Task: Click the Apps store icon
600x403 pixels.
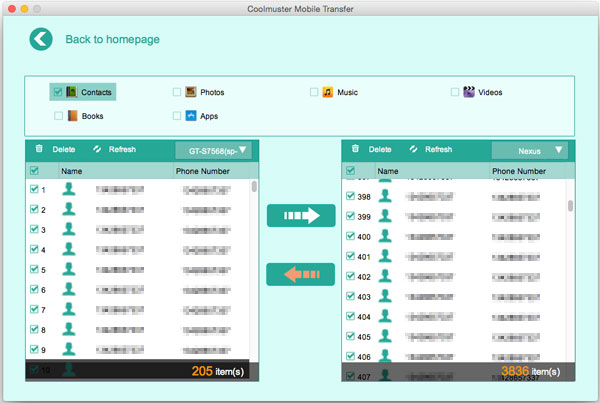Action: click(x=191, y=116)
